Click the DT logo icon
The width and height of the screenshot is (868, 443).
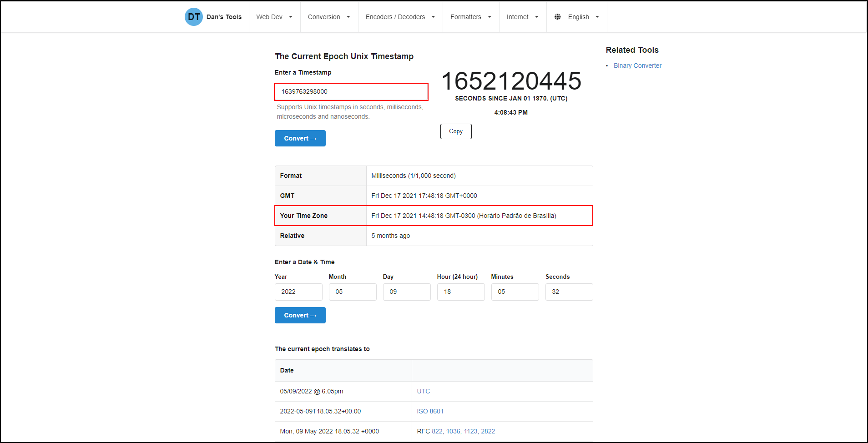[x=193, y=17]
